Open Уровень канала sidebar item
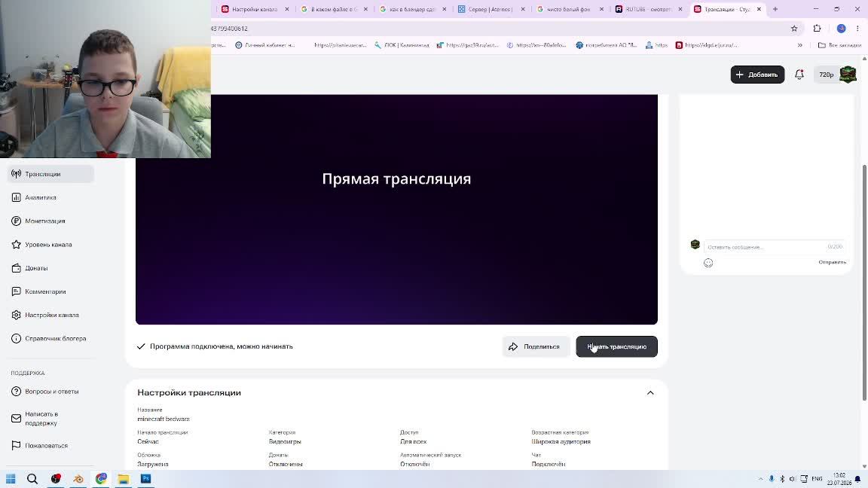The height and width of the screenshot is (488, 868). pyautogui.click(x=48, y=245)
